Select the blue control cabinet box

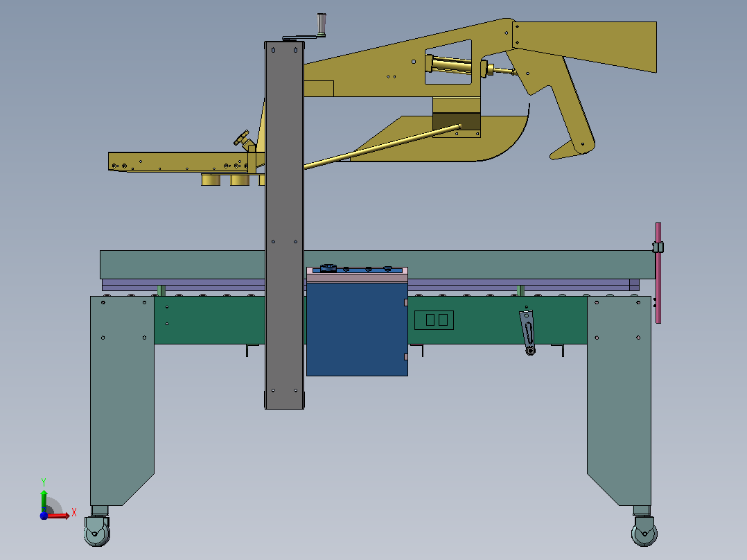[357, 329]
